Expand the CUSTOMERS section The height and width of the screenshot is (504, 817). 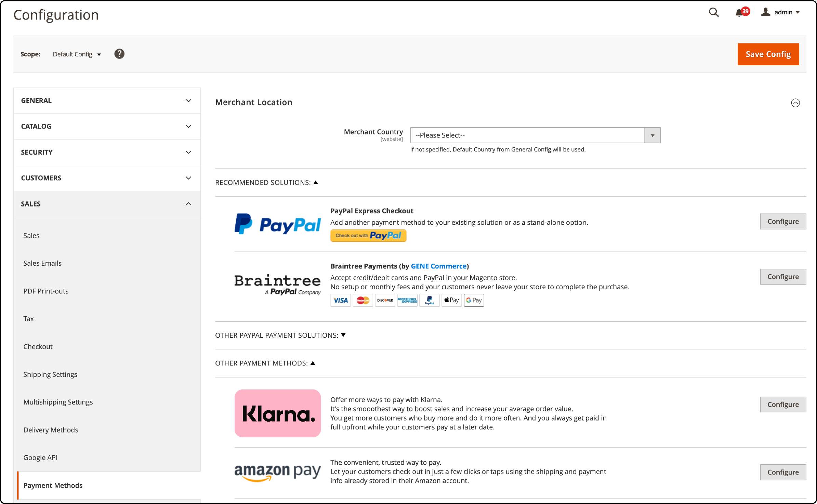tap(107, 178)
